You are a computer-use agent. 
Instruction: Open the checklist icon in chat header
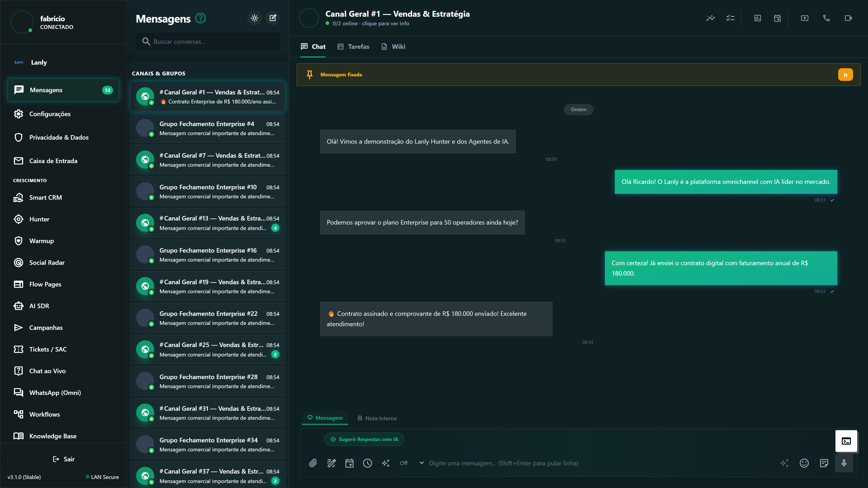coord(730,18)
